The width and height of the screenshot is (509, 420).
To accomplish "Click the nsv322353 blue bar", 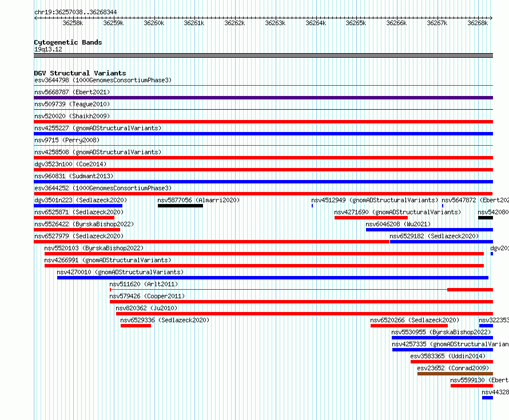I will click(x=486, y=326).
